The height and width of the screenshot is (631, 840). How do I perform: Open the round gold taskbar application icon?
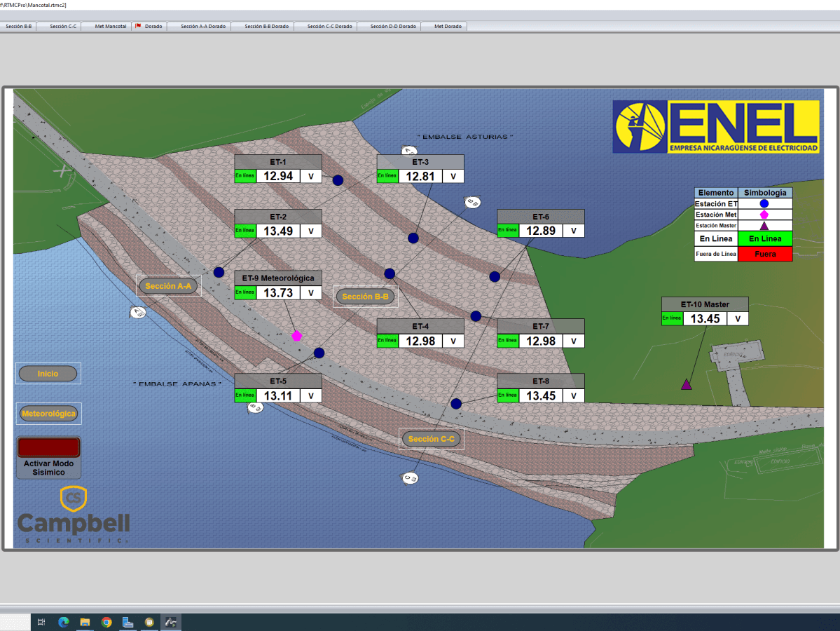click(x=149, y=622)
